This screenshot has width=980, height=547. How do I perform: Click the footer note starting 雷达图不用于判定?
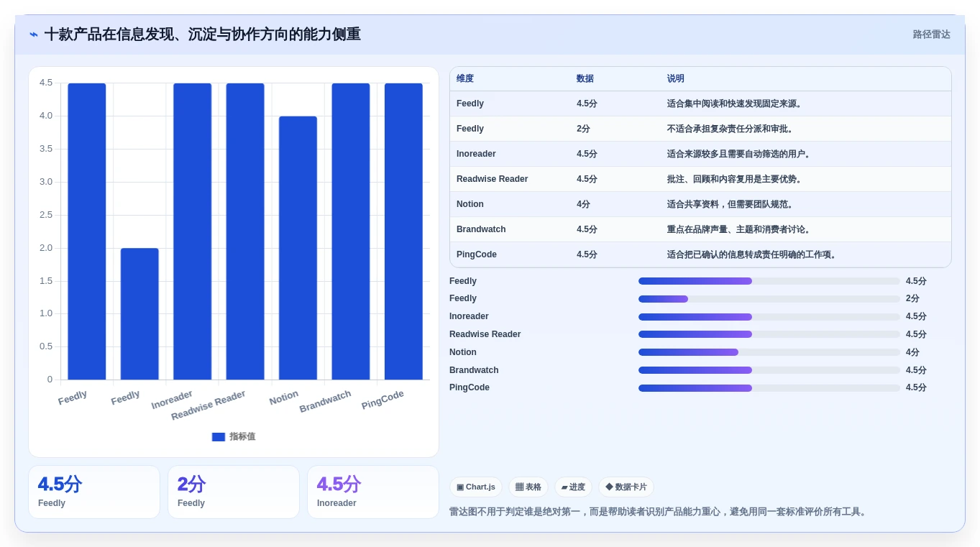click(659, 512)
